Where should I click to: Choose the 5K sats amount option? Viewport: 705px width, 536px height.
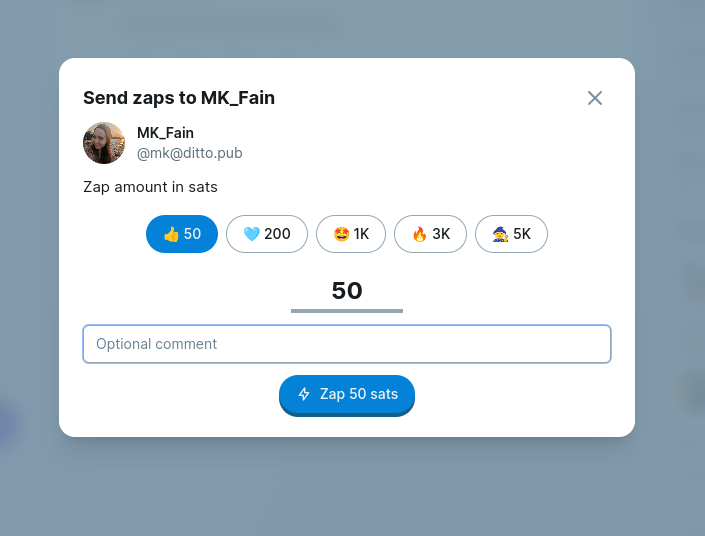click(x=511, y=234)
